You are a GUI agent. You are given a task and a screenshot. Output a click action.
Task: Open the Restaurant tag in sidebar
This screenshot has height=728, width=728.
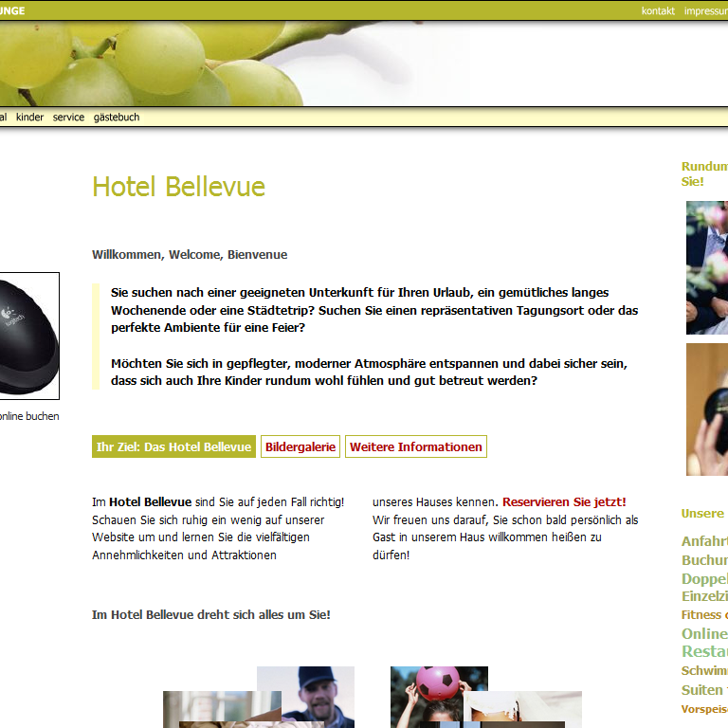[704, 651]
